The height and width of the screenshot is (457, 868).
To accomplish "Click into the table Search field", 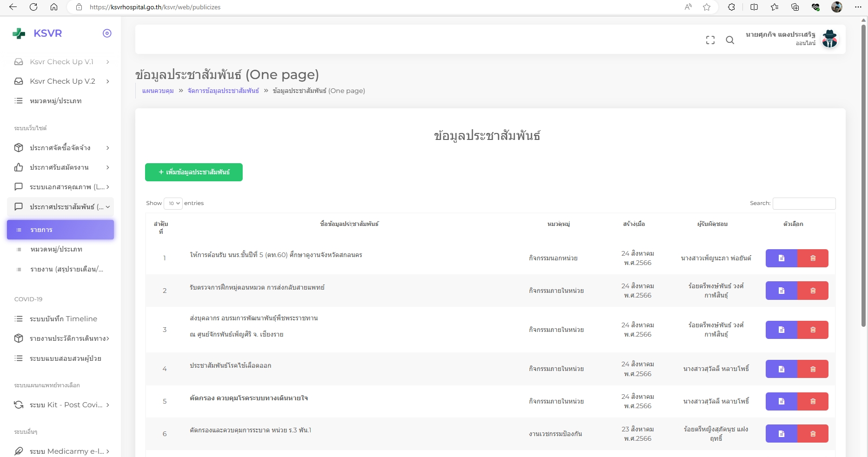I will 804,203.
